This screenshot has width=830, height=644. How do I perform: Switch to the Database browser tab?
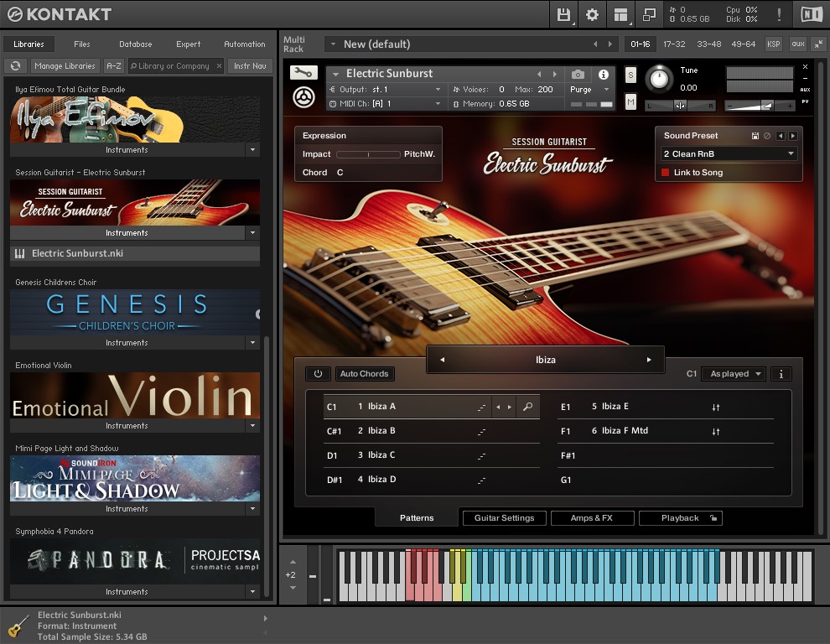pyautogui.click(x=136, y=44)
